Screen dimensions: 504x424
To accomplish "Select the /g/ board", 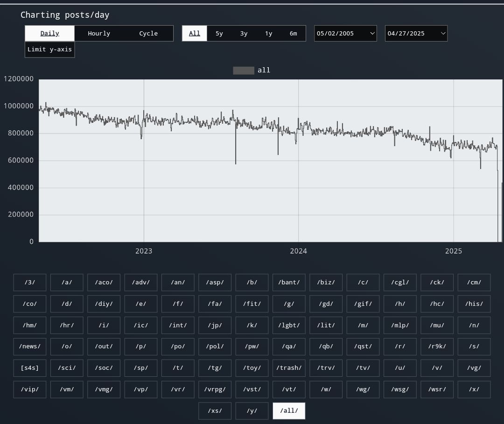I will 289,304.
